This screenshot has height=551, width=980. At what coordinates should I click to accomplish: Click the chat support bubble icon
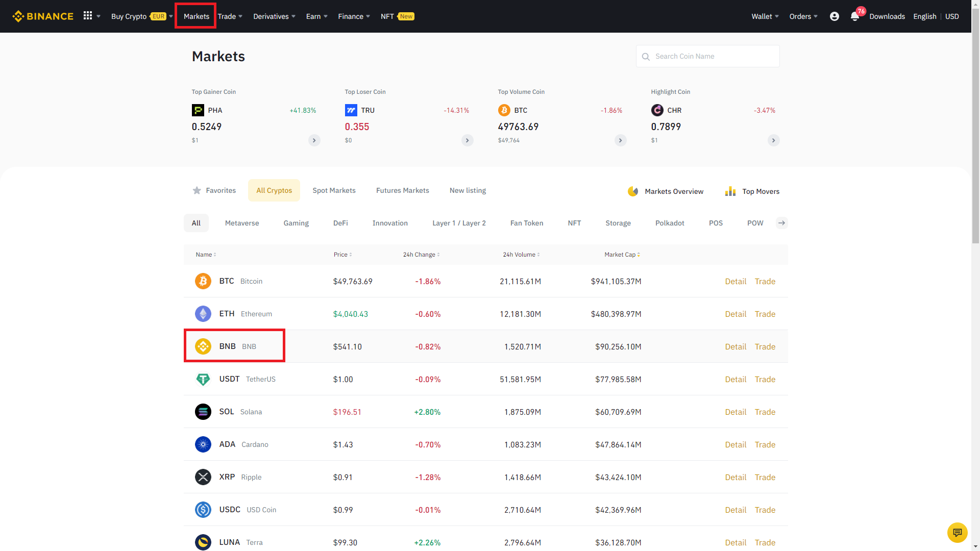click(957, 532)
